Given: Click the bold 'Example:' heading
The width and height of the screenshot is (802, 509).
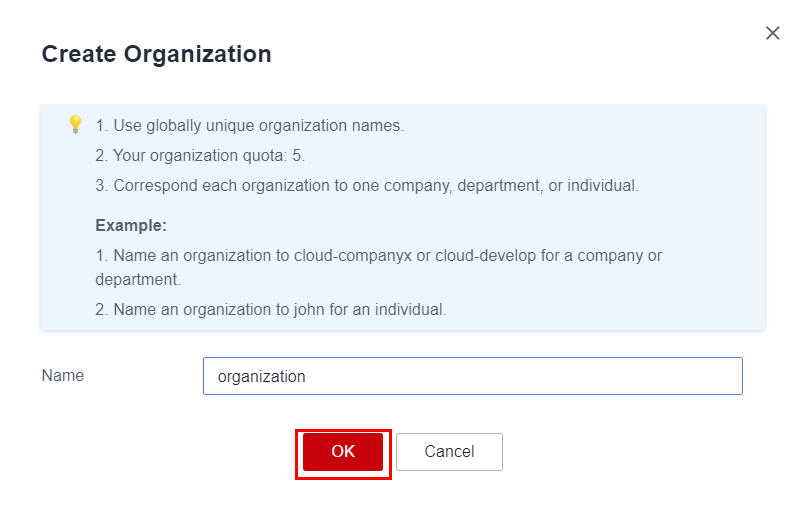Looking at the screenshot, I should click(x=131, y=225).
